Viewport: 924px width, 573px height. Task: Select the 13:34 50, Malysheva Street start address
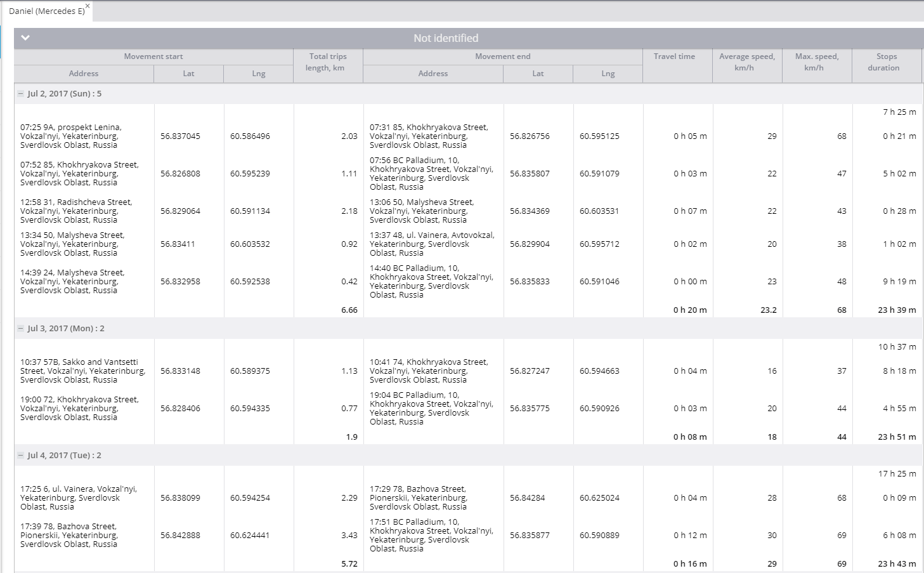[x=72, y=244]
